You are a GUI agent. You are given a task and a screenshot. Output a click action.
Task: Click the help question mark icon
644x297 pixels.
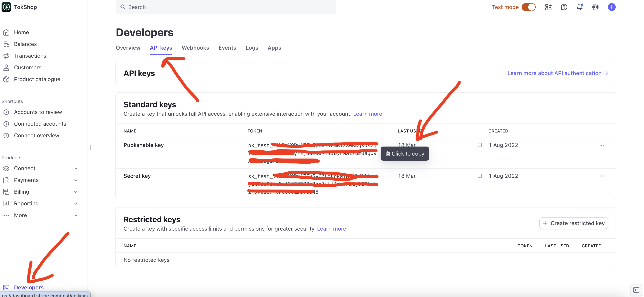coord(564,7)
